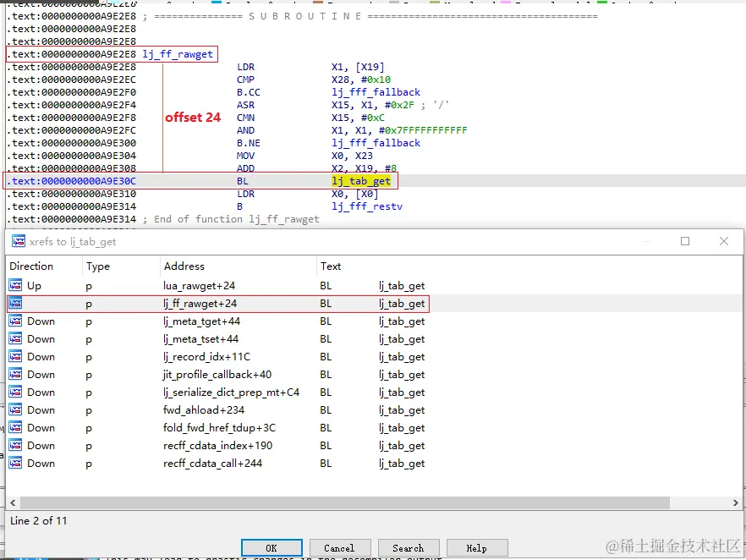
Task: Click the #0x7FFFFFFFFFFF immediate value
Action: tap(423, 130)
